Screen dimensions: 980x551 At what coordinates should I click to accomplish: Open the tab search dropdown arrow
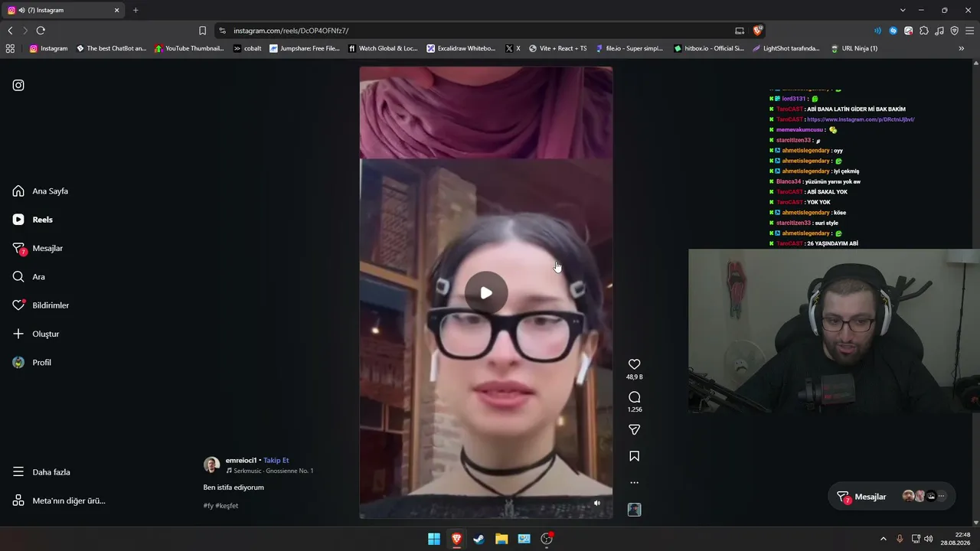pyautogui.click(x=903, y=10)
